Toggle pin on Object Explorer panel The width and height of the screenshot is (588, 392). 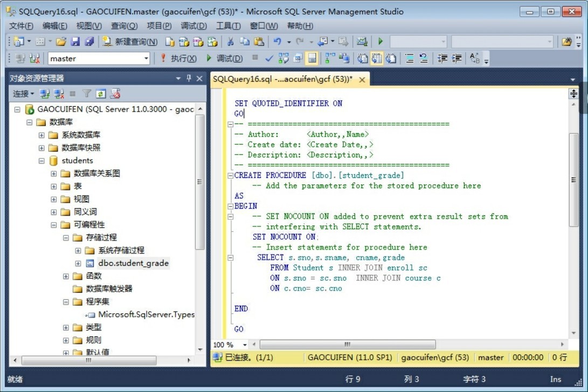[x=189, y=79]
